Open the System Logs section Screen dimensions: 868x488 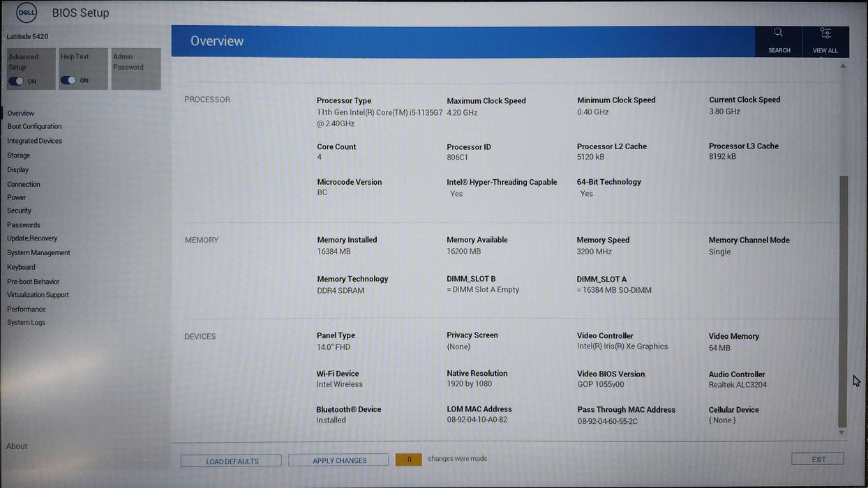(27, 323)
